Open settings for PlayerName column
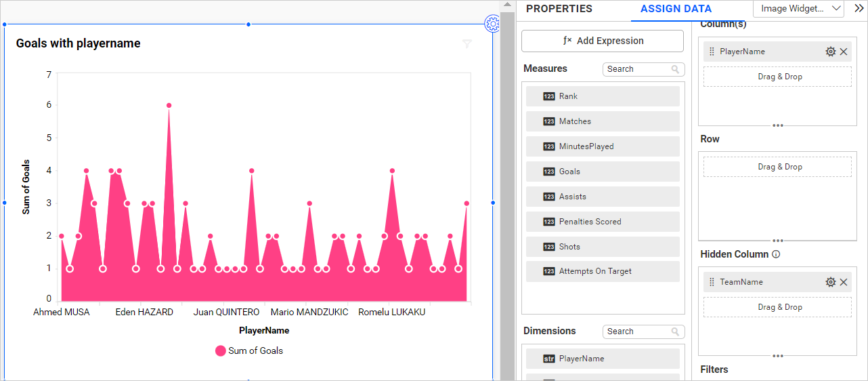Image resolution: width=868 pixels, height=381 pixels. pos(830,52)
